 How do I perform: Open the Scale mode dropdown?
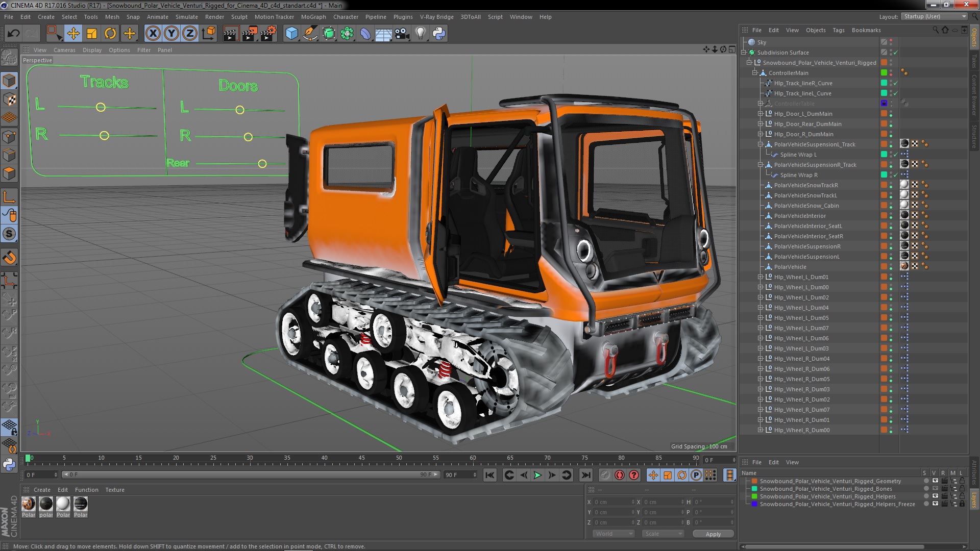pyautogui.click(x=663, y=534)
